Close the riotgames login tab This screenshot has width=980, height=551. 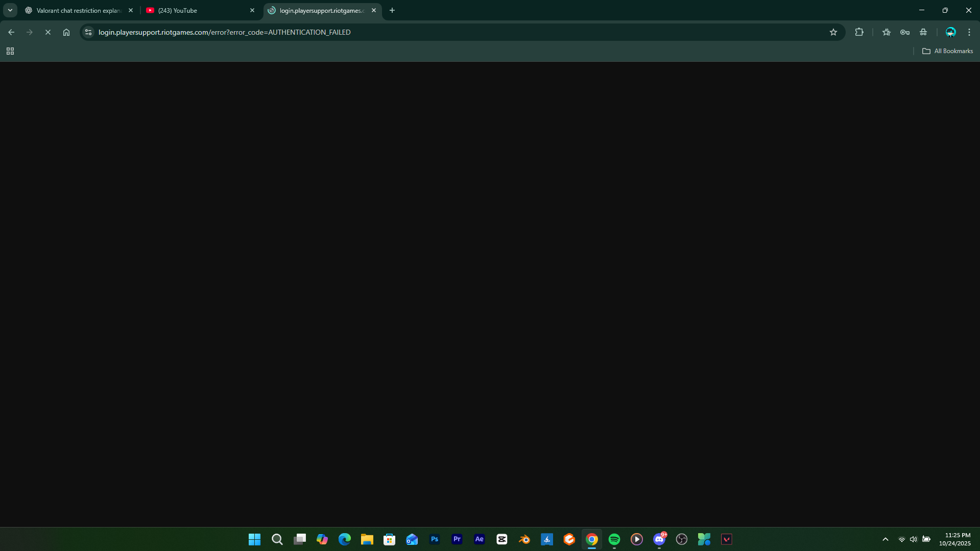[x=374, y=10]
